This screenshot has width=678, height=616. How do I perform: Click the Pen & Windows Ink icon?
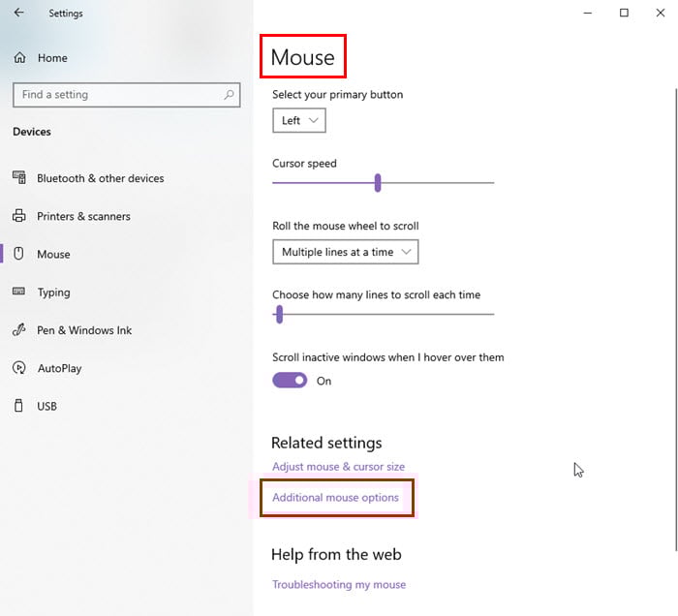tap(19, 330)
